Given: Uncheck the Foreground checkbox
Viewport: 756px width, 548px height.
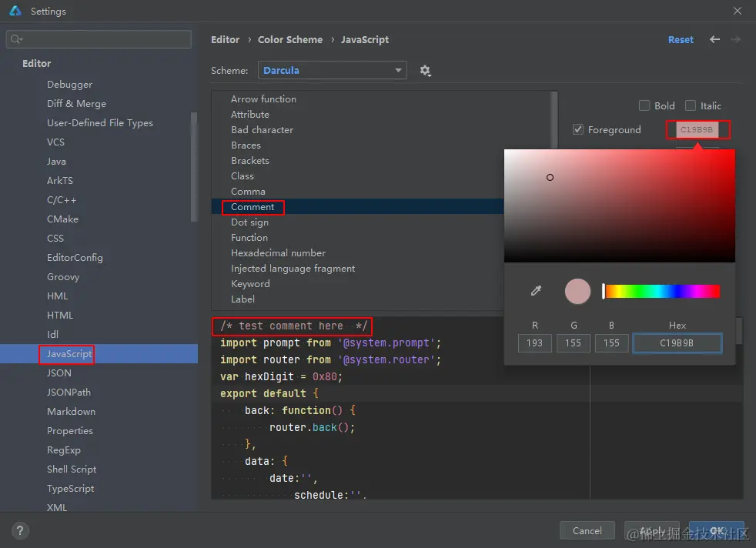Looking at the screenshot, I should click(x=577, y=129).
